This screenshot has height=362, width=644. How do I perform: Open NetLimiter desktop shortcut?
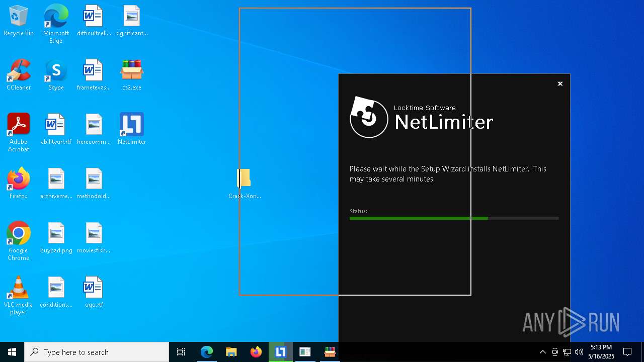pos(132,130)
